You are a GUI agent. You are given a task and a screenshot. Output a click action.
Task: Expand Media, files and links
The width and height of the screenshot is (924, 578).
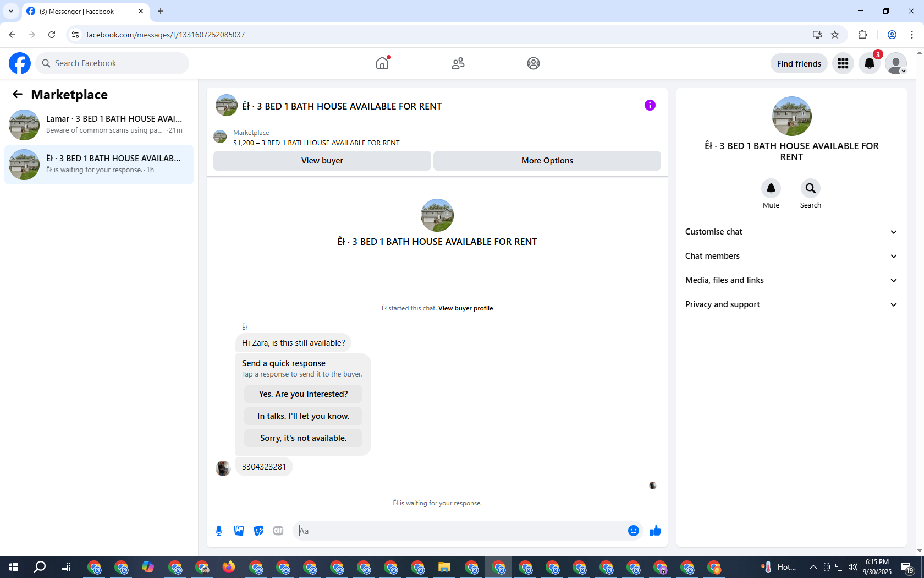(x=791, y=280)
